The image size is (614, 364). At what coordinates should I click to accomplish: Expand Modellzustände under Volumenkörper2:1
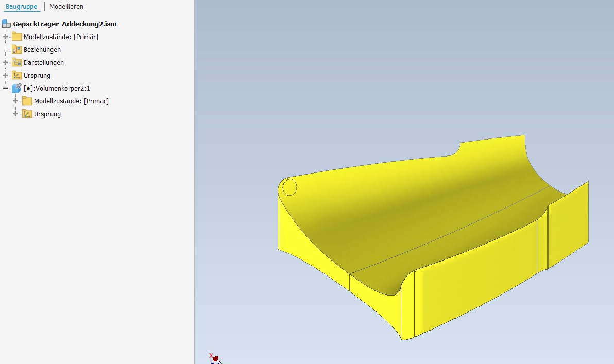click(15, 101)
